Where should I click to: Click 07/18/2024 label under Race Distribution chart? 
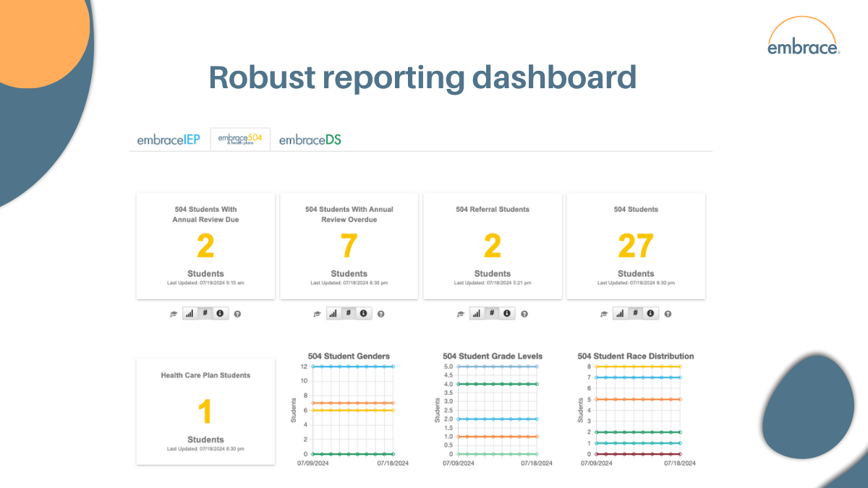coord(678,463)
